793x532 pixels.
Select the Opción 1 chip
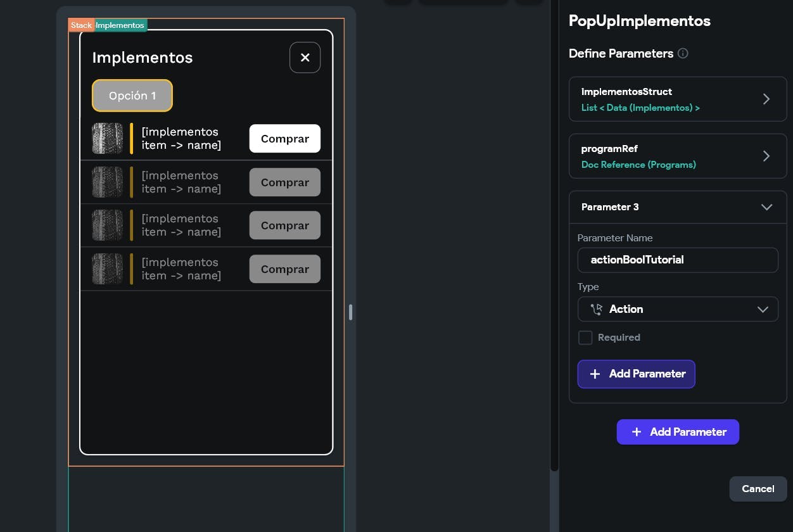point(132,96)
